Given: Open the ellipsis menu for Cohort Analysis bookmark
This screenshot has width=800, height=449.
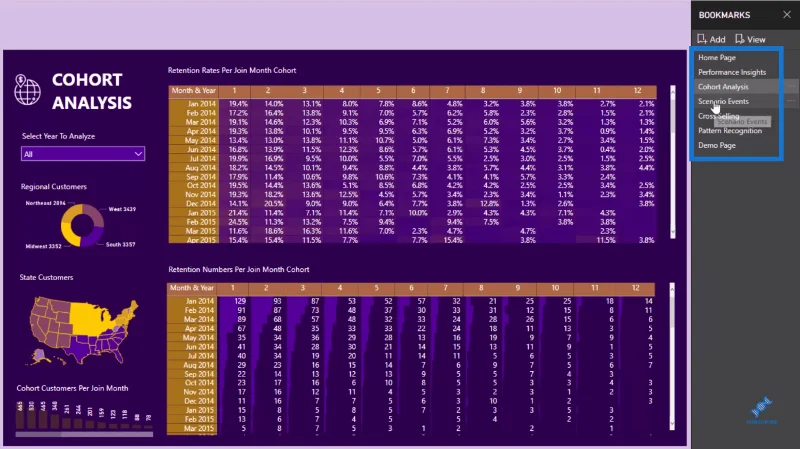Looking at the screenshot, I should pos(790,87).
